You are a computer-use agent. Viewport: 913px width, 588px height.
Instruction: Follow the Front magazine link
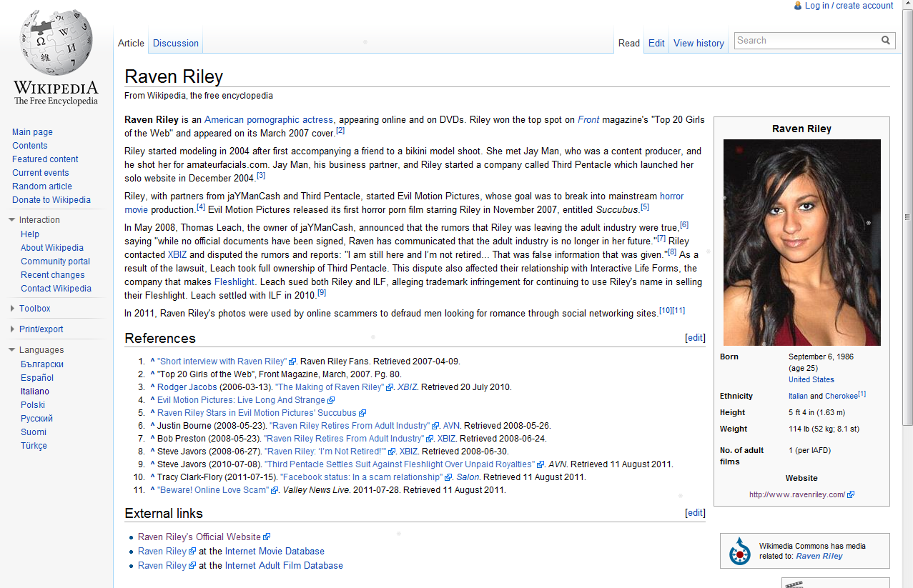[588, 120]
